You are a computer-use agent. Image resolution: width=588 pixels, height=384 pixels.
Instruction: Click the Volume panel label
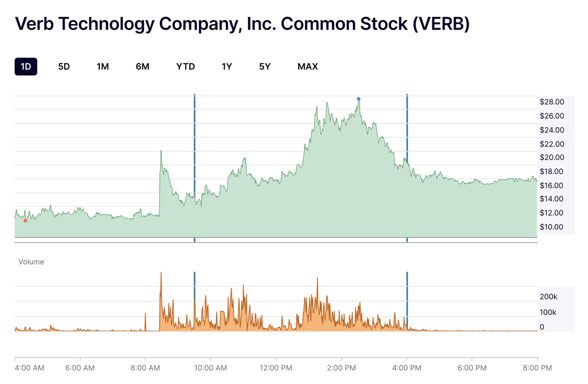pyautogui.click(x=32, y=262)
